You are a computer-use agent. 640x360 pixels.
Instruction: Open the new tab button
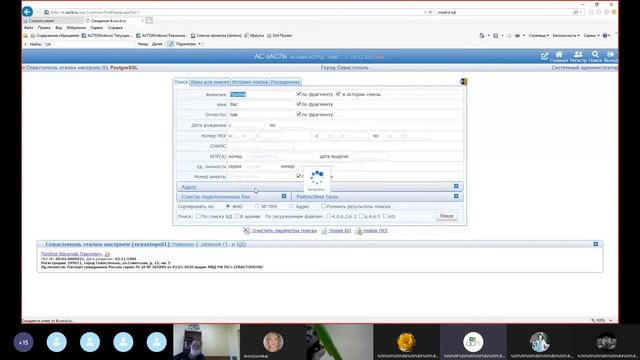[x=149, y=20]
